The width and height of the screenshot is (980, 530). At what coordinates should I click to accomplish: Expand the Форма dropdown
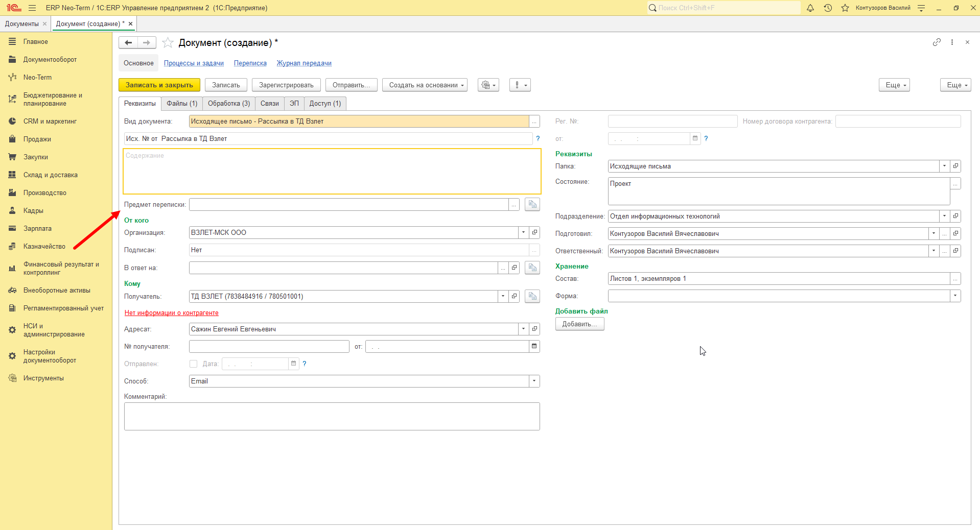(x=955, y=296)
